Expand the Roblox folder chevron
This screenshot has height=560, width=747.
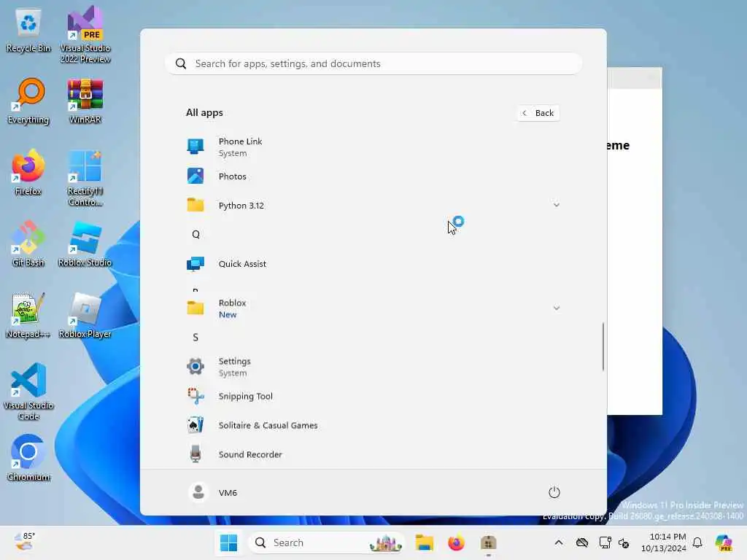coord(556,308)
